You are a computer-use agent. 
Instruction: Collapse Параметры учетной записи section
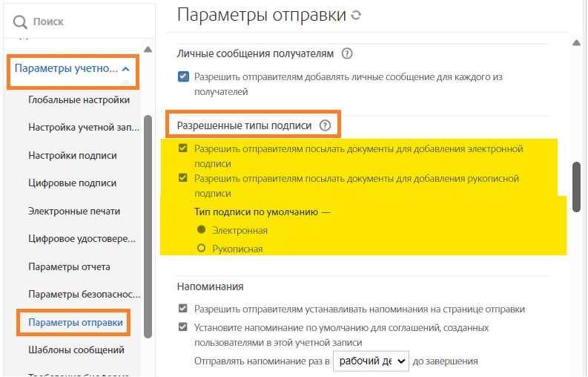pyautogui.click(x=73, y=69)
